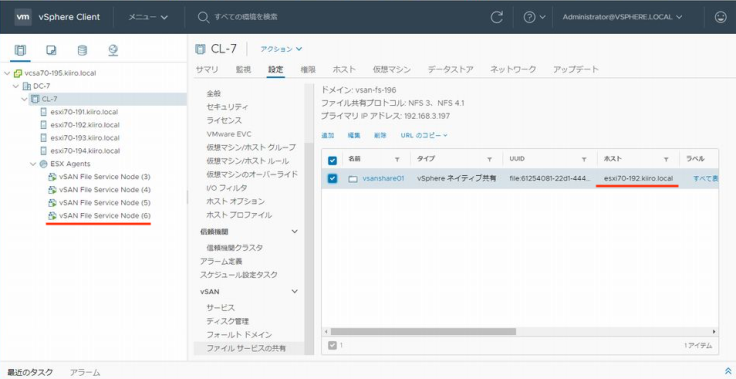Click the DC-7 datacenter icon
This screenshot has width=736, height=379.
click(x=27, y=86)
